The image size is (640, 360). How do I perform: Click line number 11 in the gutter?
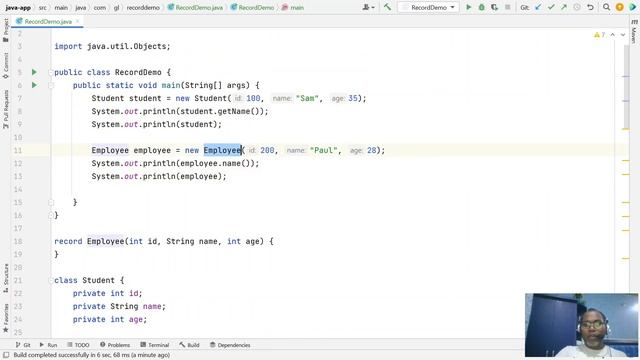[x=18, y=150]
